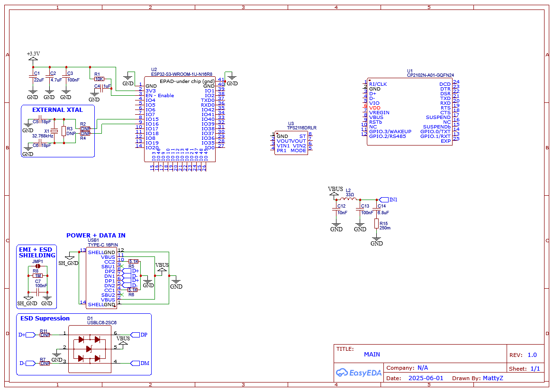Select resistor R8 1M
This screenshot has width=554, height=392.
click(37, 275)
